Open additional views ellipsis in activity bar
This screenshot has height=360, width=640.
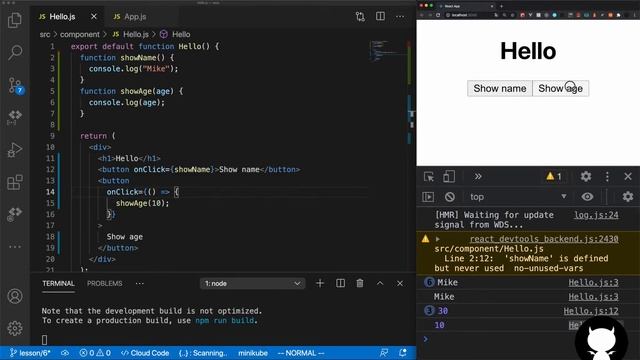[x=15, y=247]
